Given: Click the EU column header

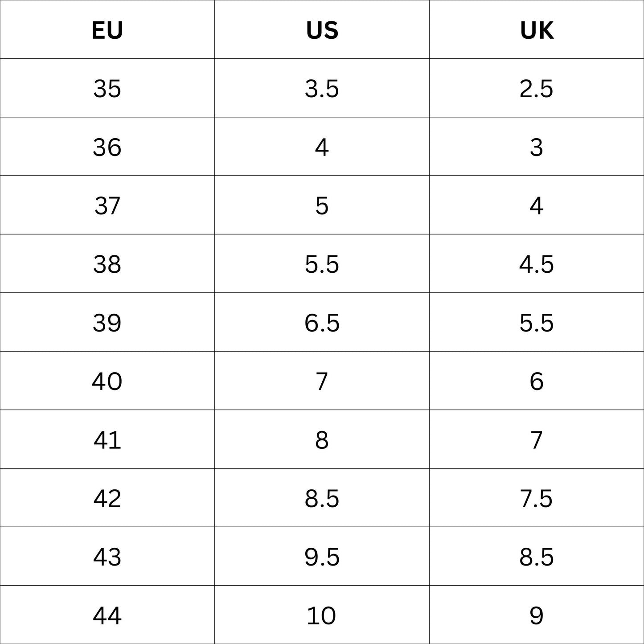Looking at the screenshot, I should click(107, 30).
